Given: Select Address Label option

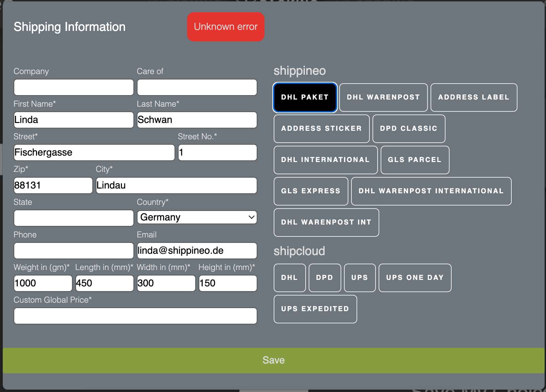Looking at the screenshot, I should (x=474, y=97).
